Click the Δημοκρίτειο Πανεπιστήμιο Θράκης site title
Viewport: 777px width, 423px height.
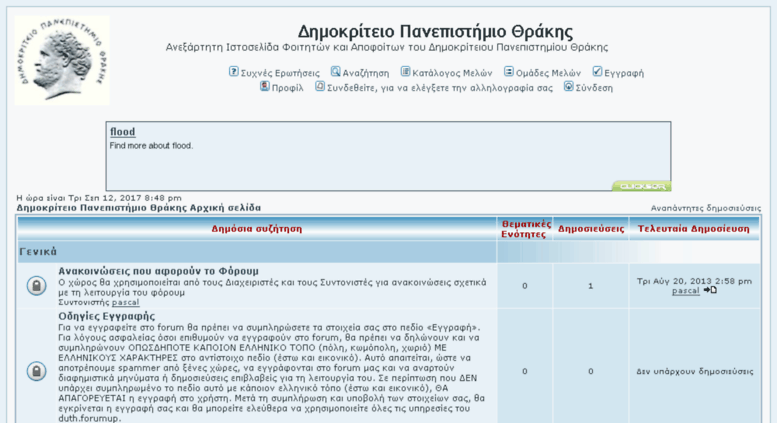[435, 32]
